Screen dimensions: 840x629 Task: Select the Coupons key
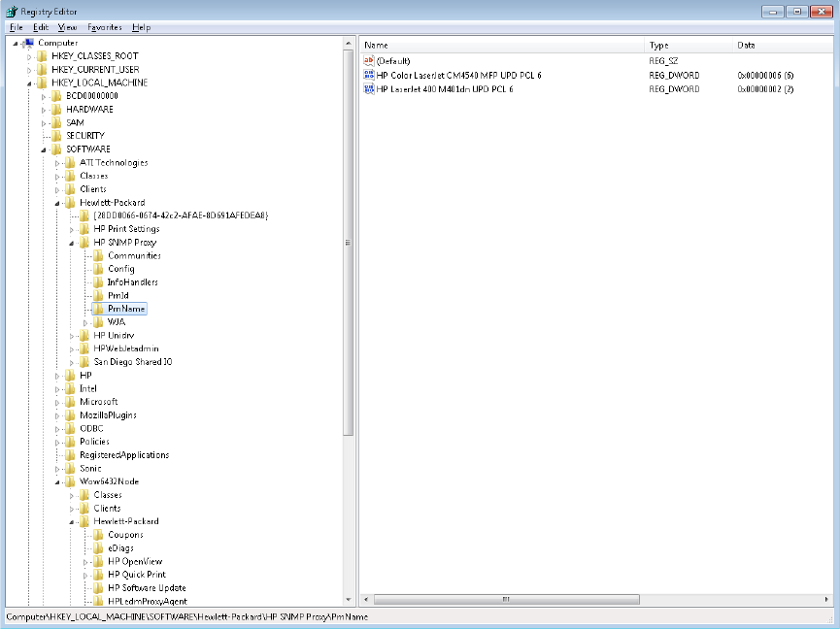click(x=125, y=535)
